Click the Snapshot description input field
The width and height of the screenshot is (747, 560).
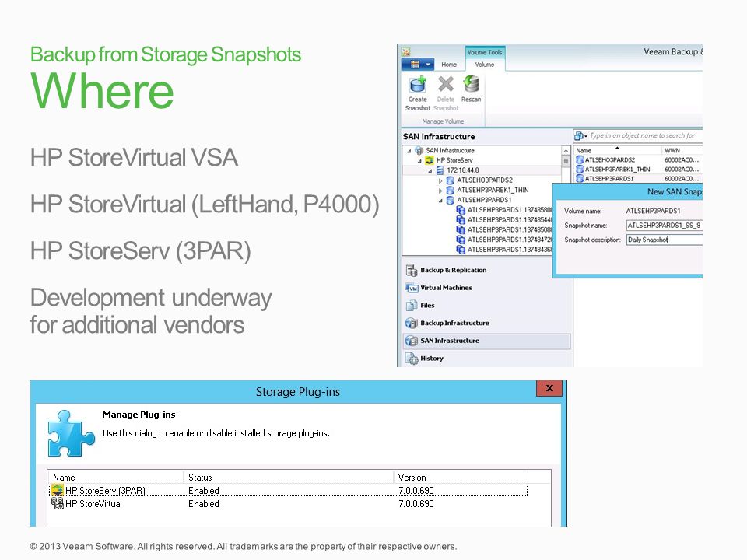(664, 240)
